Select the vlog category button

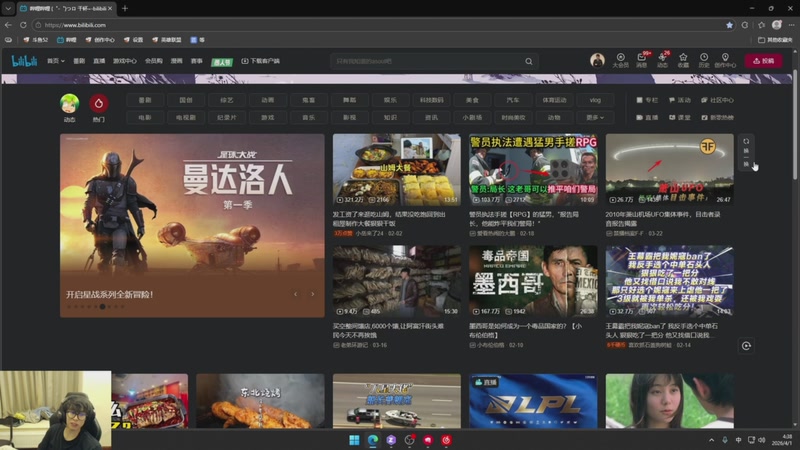point(595,100)
